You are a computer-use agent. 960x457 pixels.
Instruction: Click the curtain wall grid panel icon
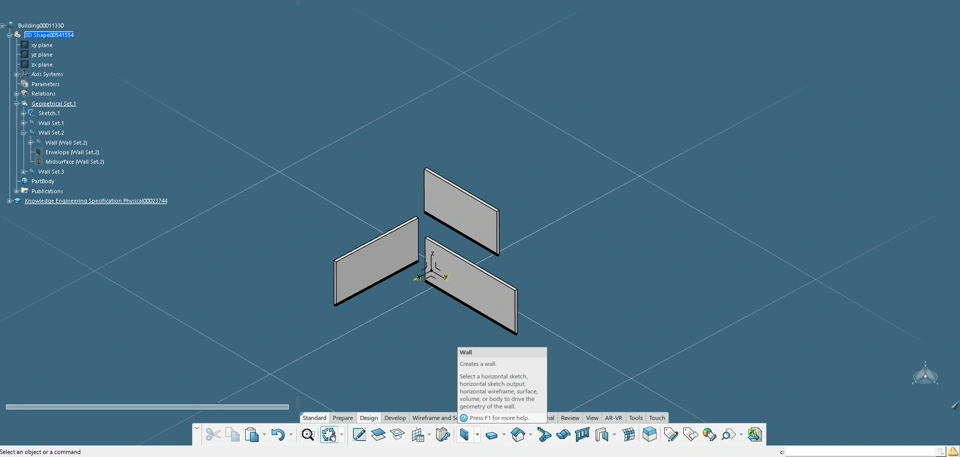pos(629,434)
